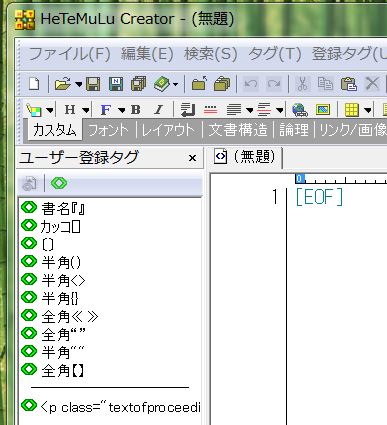Image resolution: width=387 pixels, height=425 pixels.
Task: Switch to the フォント toolbar tab
Action: click(x=109, y=130)
